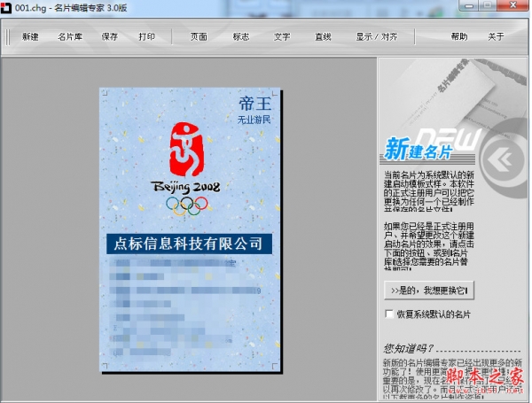Minimize the 名片编辑专家 window
This screenshot has width=532, height=403.
[469, 5]
